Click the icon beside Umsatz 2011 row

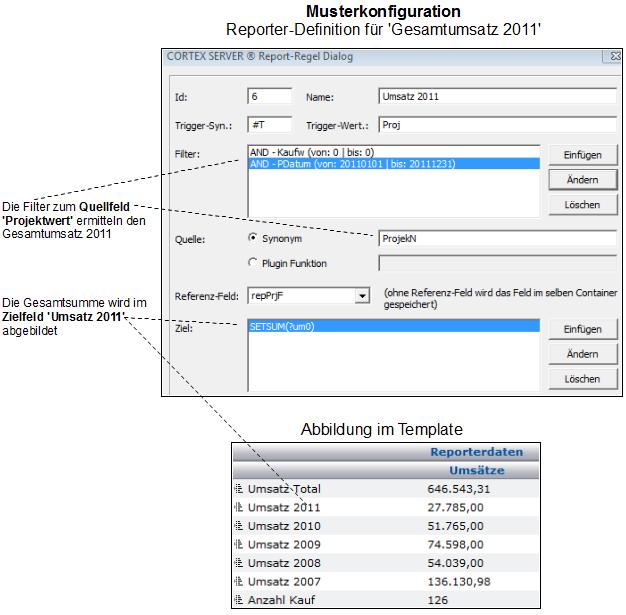[238, 507]
